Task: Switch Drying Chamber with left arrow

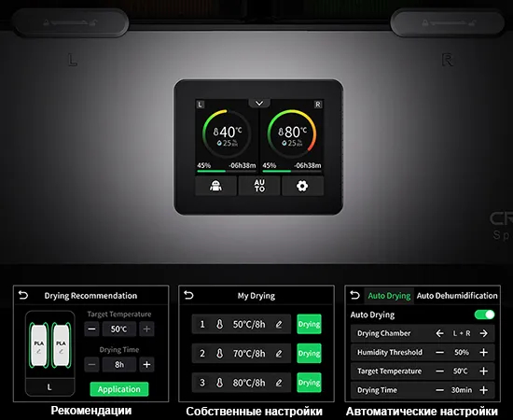Action: 439,333
